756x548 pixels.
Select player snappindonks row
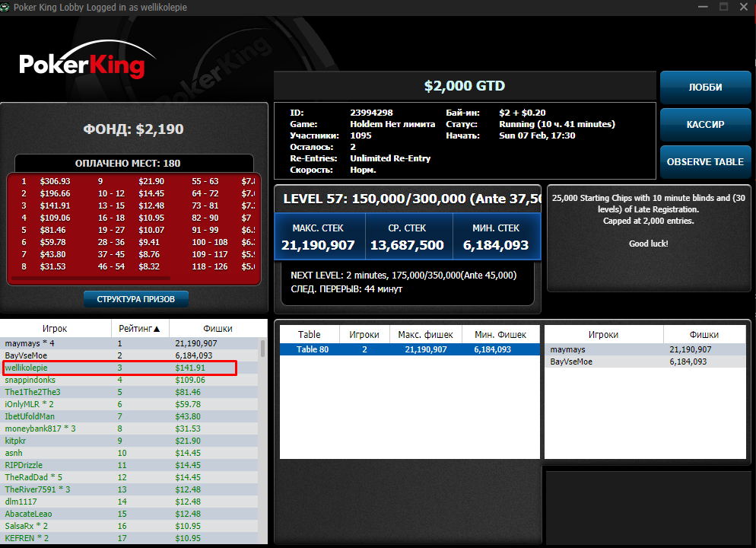tap(129, 380)
